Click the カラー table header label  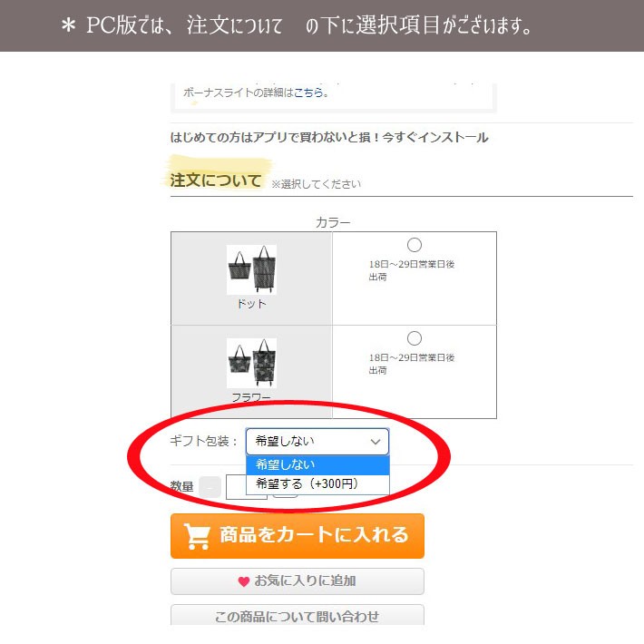(333, 222)
